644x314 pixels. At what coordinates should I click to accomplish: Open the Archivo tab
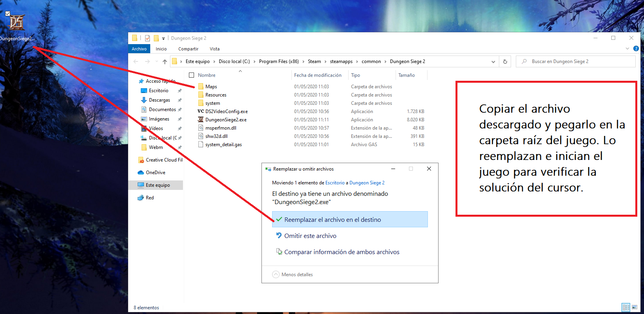(139, 49)
